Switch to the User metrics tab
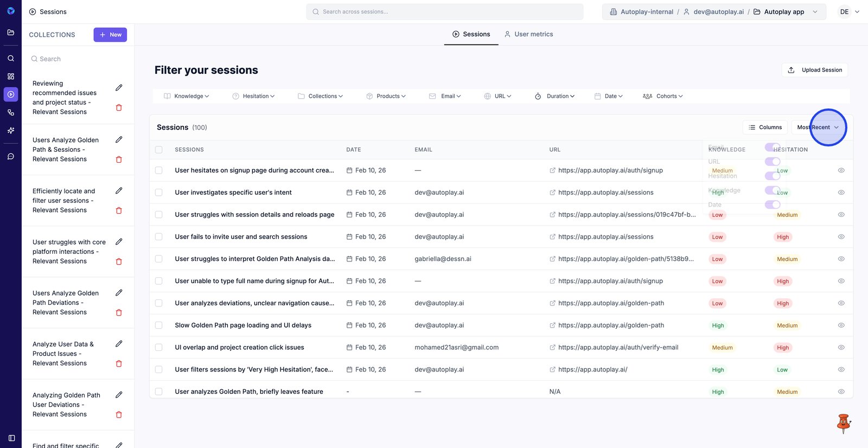Screen dimensions: 868x448 [x=528, y=34]
